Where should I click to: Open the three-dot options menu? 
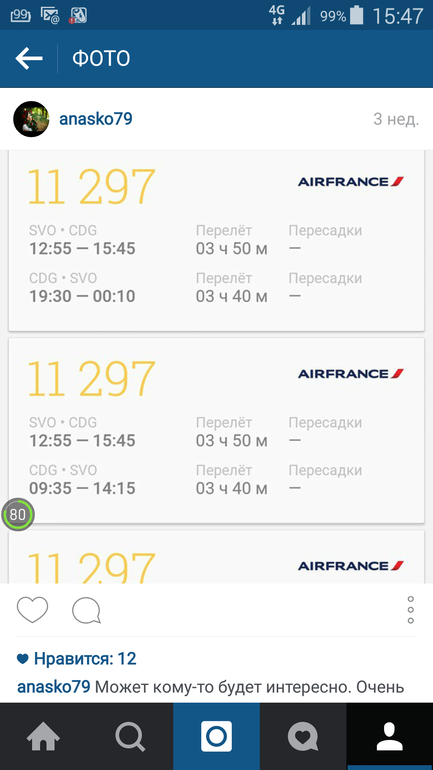[411, 610]
